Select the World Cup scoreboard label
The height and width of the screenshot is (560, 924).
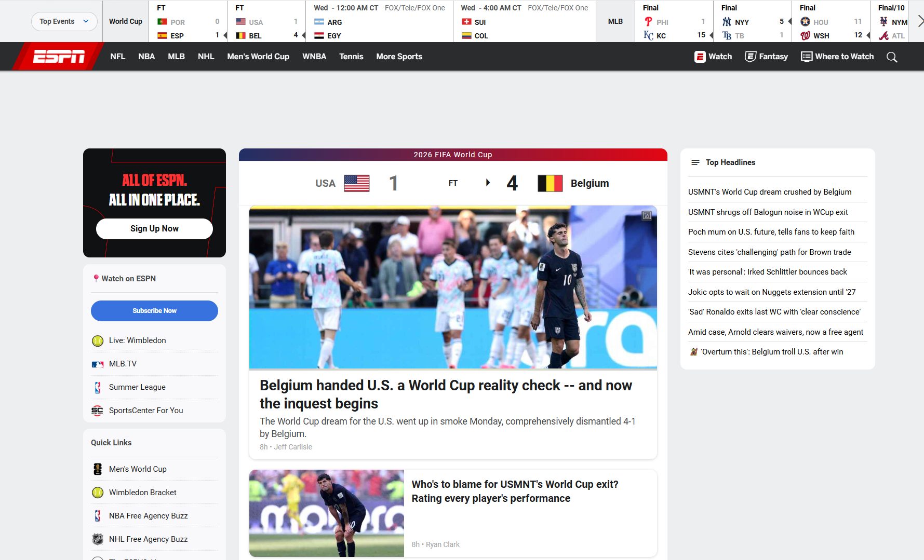[126, 21]
